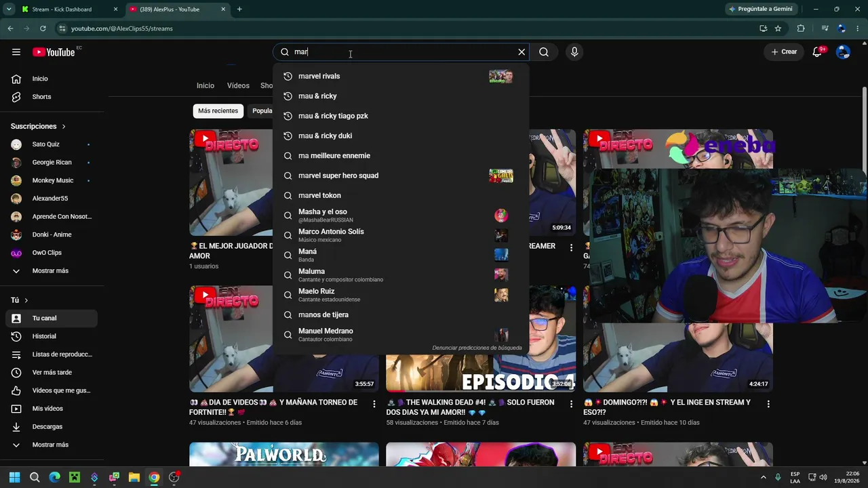Close the Kick Dashboard tab
This screenshot has height=488, width=868.
point(115,9)
